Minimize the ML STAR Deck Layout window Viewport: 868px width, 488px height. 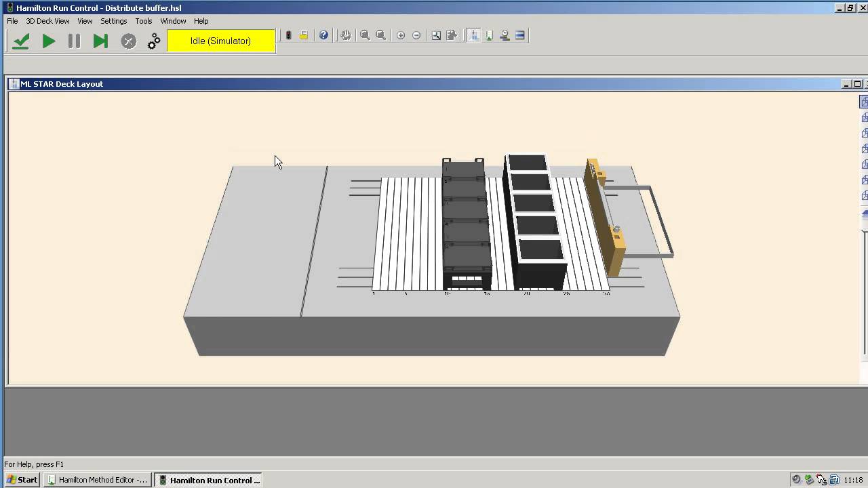coord(846,84)
